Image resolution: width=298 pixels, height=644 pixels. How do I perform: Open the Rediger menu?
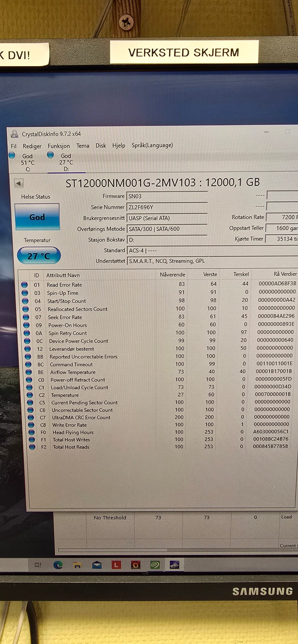32,146
